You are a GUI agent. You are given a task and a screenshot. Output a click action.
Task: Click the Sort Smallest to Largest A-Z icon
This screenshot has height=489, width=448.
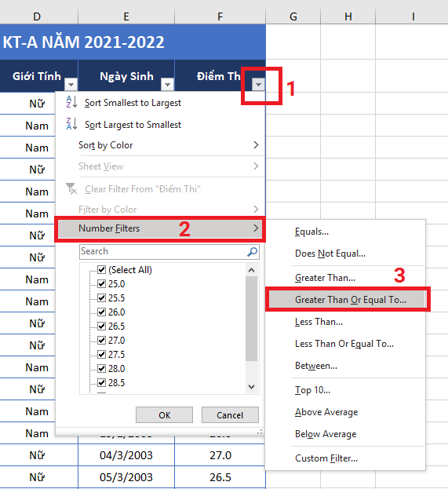tap(71, 102)
